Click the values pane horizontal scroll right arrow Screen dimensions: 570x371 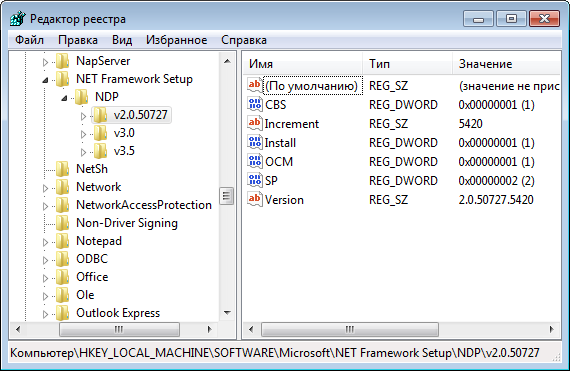pos(551,329)
